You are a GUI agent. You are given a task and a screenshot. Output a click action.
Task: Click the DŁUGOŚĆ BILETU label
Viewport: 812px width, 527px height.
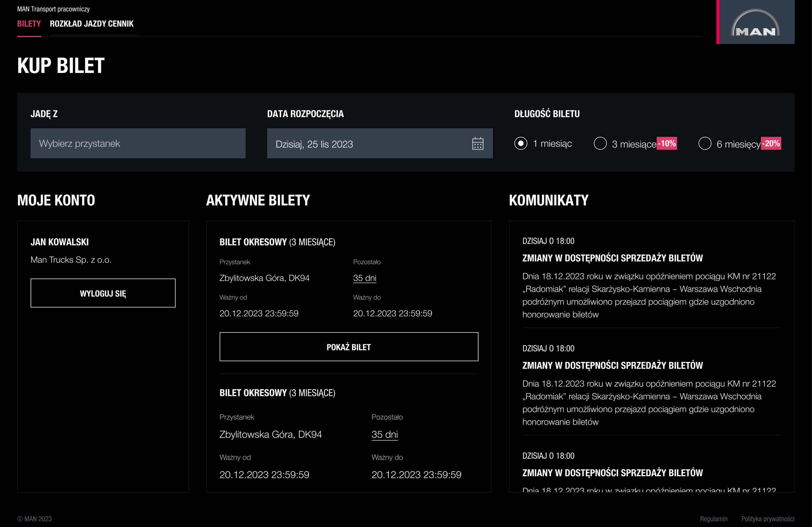point(547,114)
